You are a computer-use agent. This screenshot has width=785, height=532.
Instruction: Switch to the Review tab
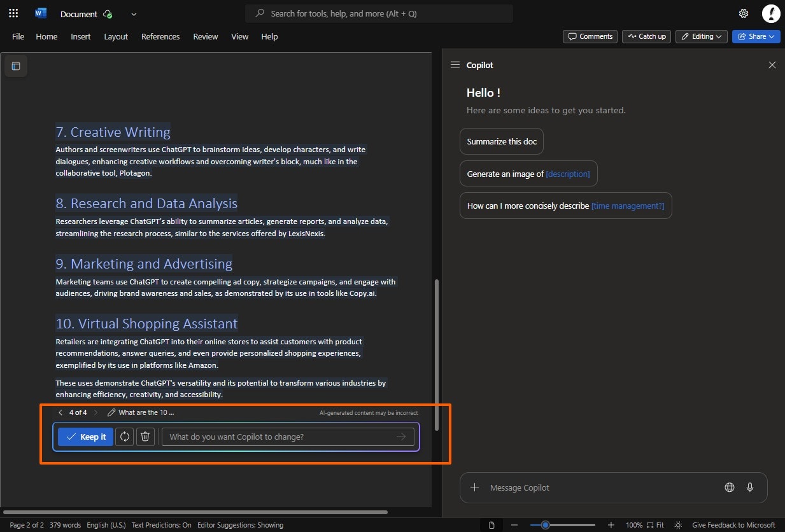pos(206,36)
